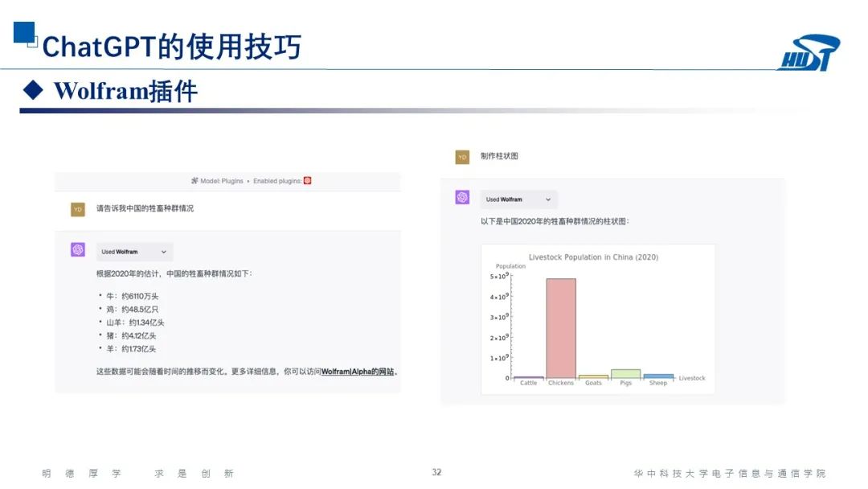868x489 pixels.
Task: Click the plugins puzzle icon beside Model: Plugins
Action: (194, 180)
